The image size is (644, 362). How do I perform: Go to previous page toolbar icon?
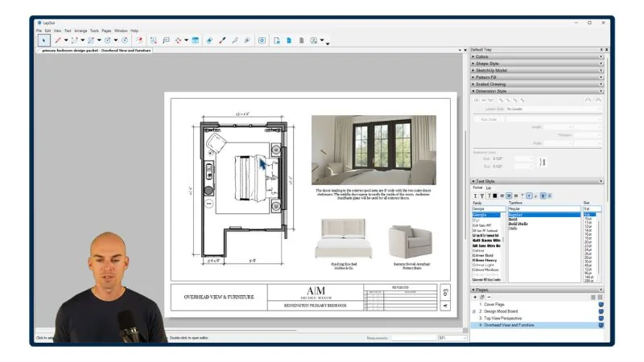tap(289, 40)
